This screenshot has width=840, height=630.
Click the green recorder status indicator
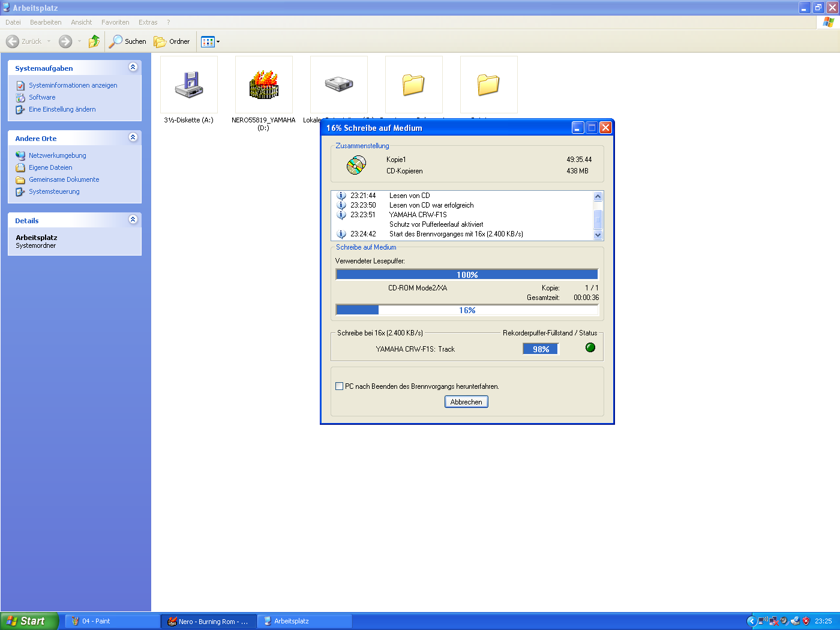[x=590, y=347]
